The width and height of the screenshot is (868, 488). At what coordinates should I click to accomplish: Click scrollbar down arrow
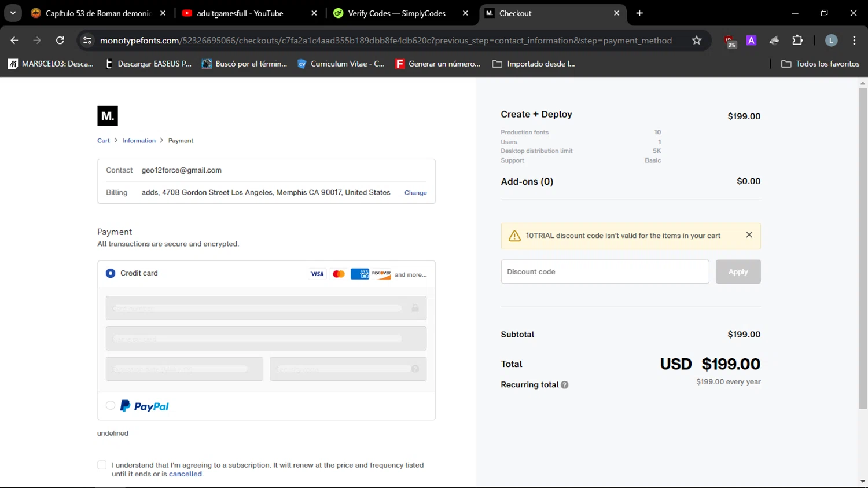click(x=863, y=482)
